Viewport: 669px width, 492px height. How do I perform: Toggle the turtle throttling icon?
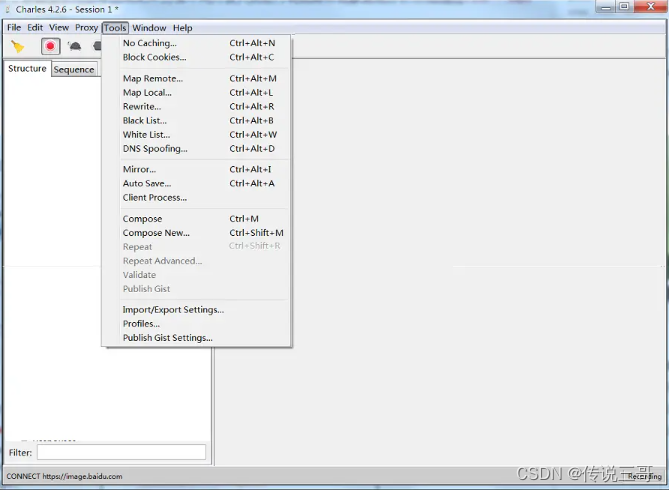(x=75, y=46)
